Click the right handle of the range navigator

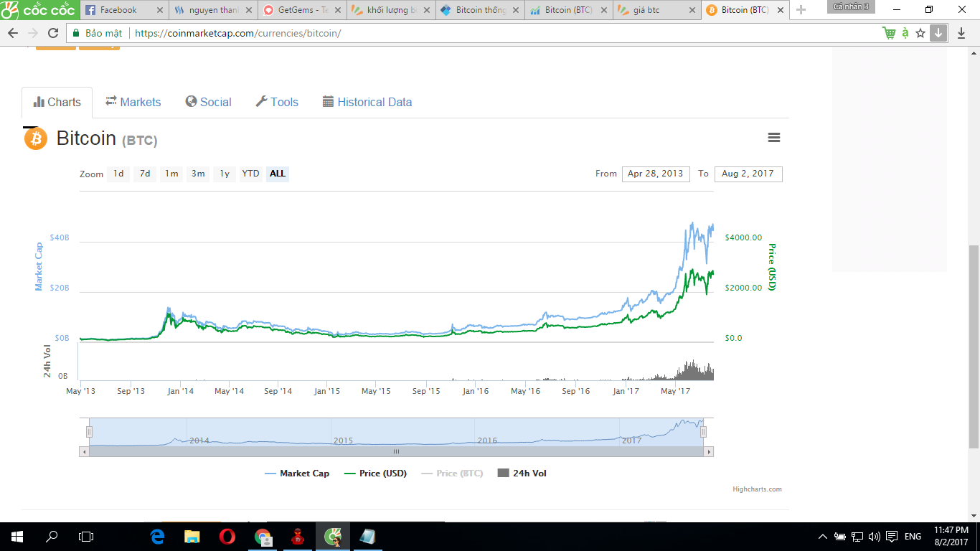point(704,432)
